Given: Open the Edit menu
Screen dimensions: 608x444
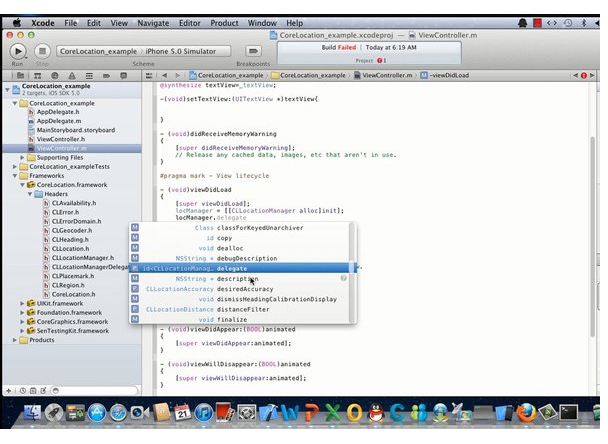Looking at the screenshot, I should (x=93, y=23).
